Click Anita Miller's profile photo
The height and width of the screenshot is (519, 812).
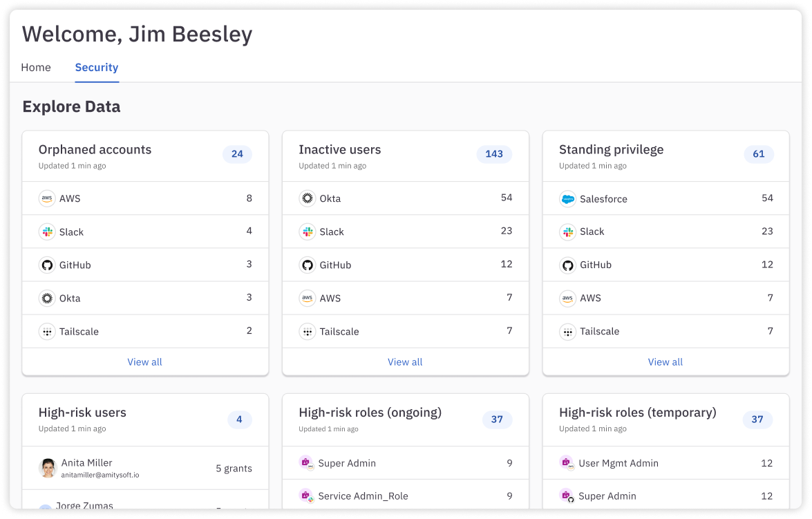pos(47,468)
